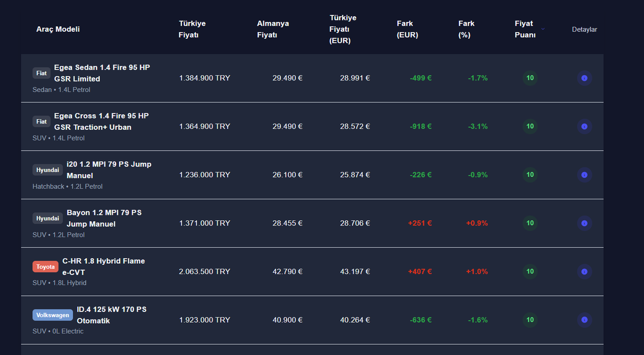
Task: Click the 43.197 € Turkey EUR price
Action: click(x=355, y=271)
